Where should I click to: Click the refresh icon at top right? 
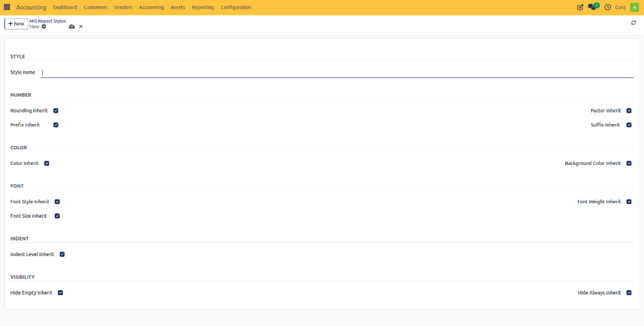633,23
